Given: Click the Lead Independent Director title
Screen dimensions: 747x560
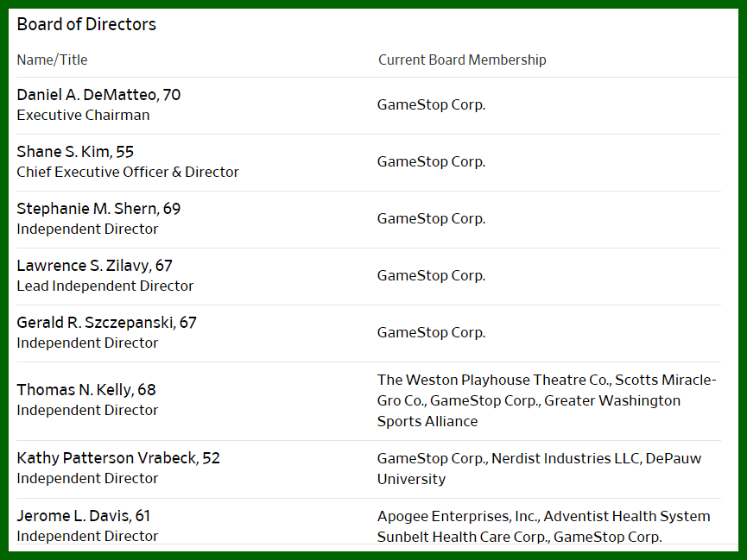Looking at the screenshot, I should pyautogui.click(x=105, y=286).
